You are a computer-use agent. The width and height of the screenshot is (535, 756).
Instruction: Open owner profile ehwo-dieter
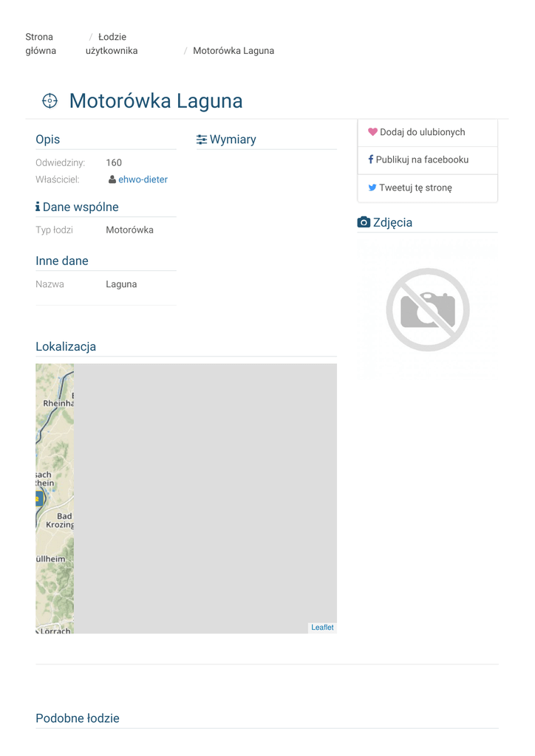(x=143, y=179)
